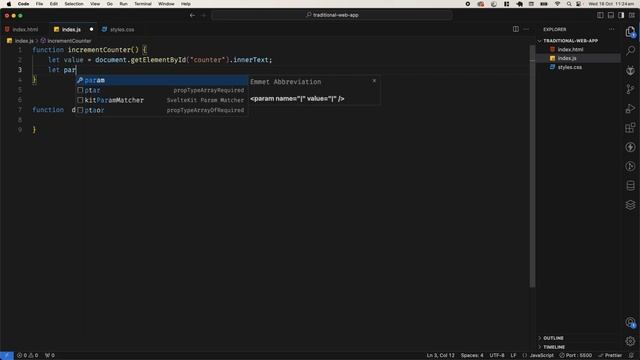640x360 pixels.
Task: Click the editor vertical scrollbar
Action: [x=532, y=165]
